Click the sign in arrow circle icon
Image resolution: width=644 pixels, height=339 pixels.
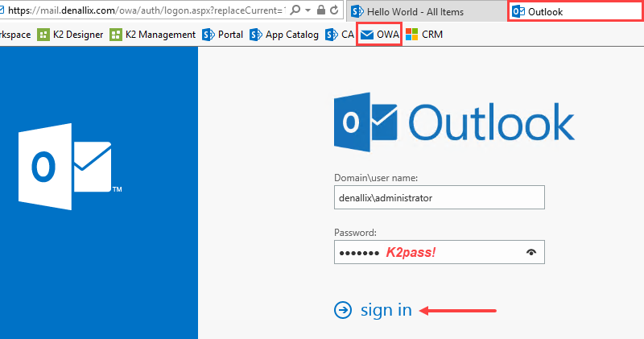(343, 310)
